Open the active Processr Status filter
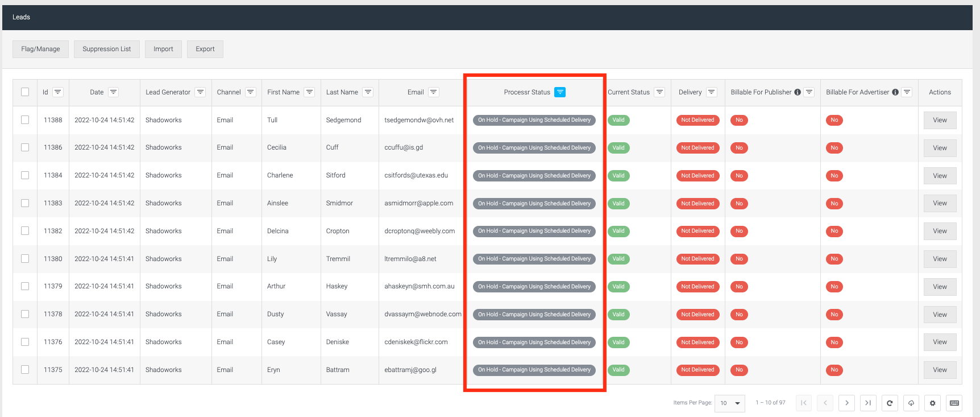Screen dimensions: 980x417 coord(560,92)
